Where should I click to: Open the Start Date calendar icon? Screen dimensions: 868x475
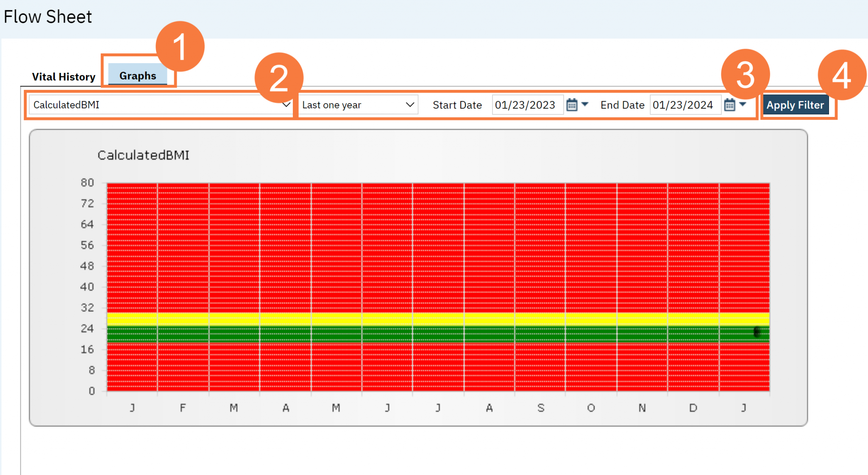(x=572, y=105)
